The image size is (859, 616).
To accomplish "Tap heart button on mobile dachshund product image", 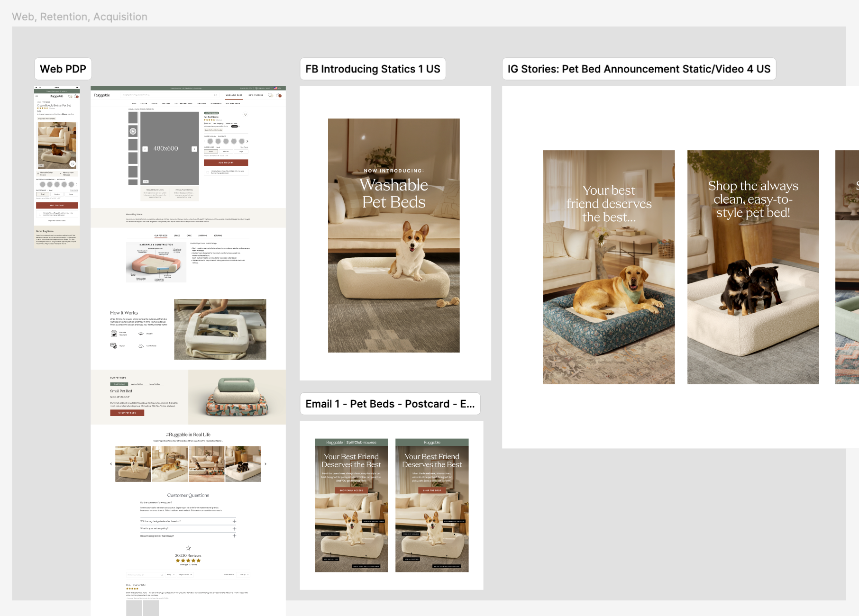I will point(73,163).
